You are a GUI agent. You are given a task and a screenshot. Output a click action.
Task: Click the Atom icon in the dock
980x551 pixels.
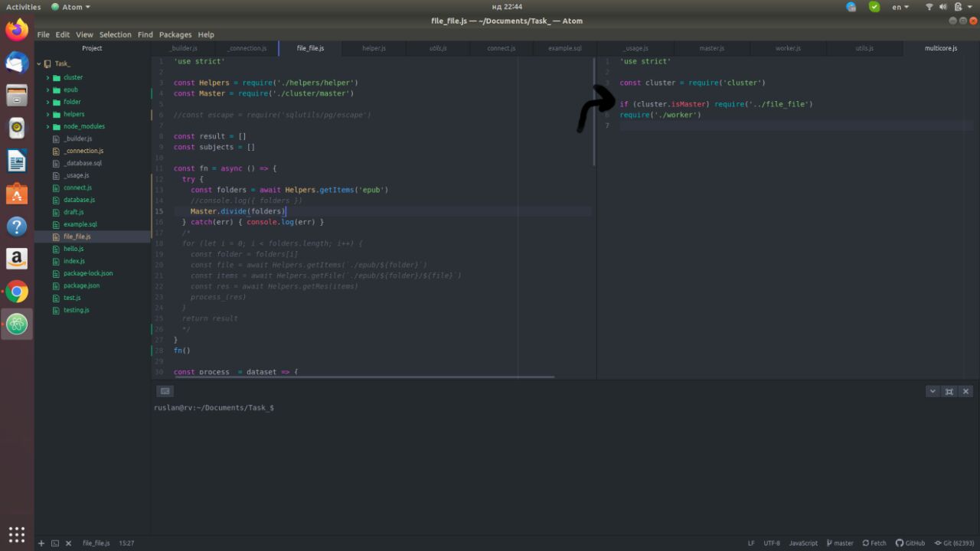click(17, 324)
